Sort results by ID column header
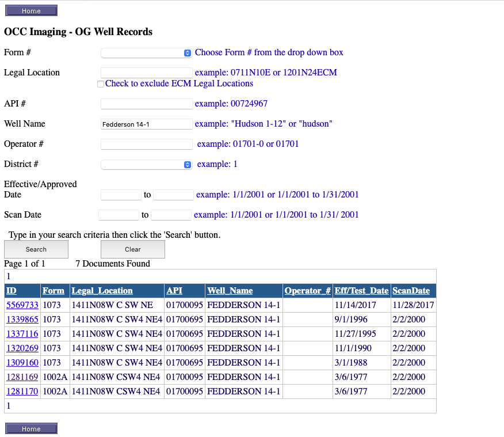504x437 pixels. [x=12, y=291]
